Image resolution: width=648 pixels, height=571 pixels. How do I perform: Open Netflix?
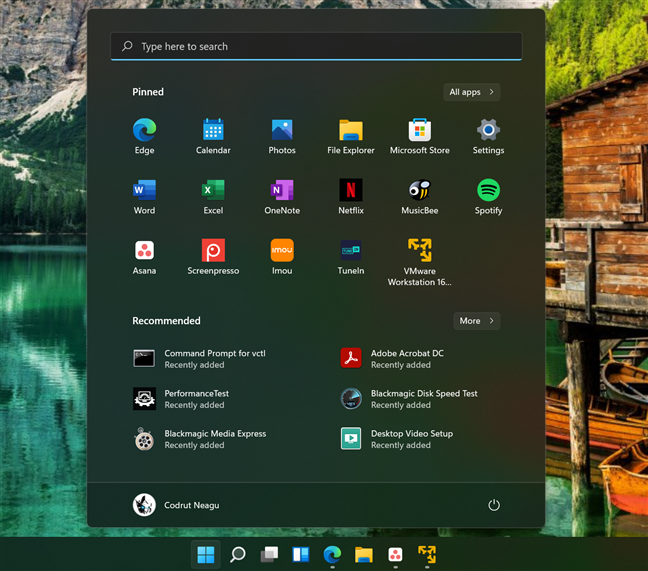tap(351, 197)
